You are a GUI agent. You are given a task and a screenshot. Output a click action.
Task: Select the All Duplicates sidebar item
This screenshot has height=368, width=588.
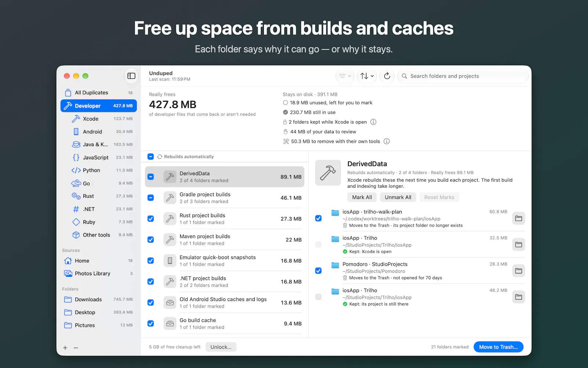98,93
